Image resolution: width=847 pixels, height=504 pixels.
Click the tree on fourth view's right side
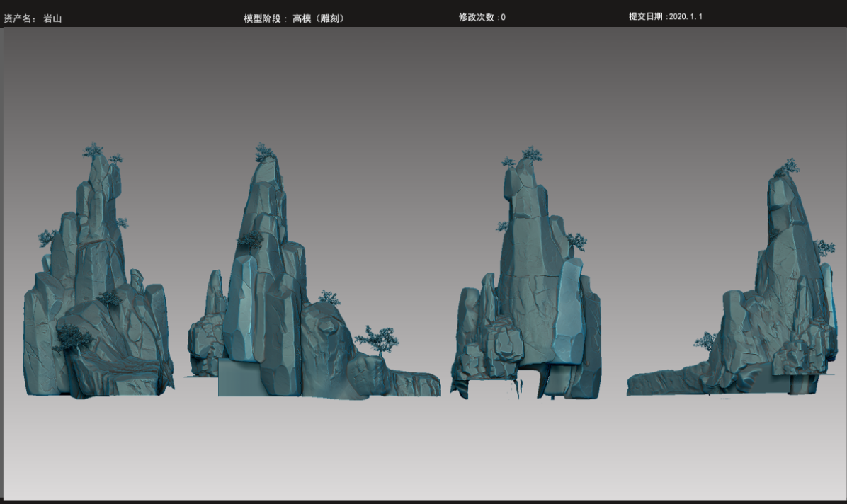click(823, 247)
